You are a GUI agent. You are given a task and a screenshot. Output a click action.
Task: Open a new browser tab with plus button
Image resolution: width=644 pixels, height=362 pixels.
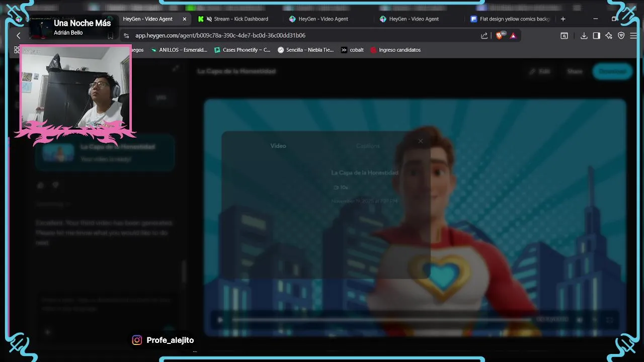point(563,19)
